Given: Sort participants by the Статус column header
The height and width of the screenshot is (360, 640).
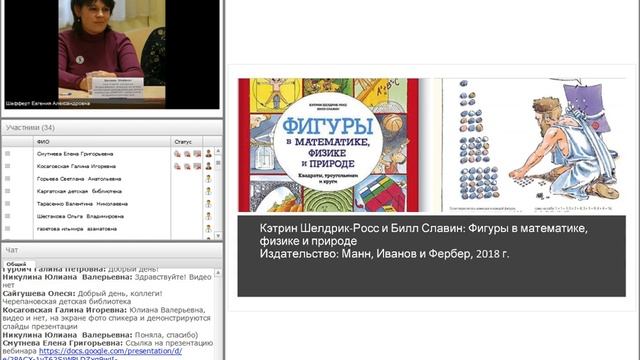Looking at the screenshot, I should [187, 142].
